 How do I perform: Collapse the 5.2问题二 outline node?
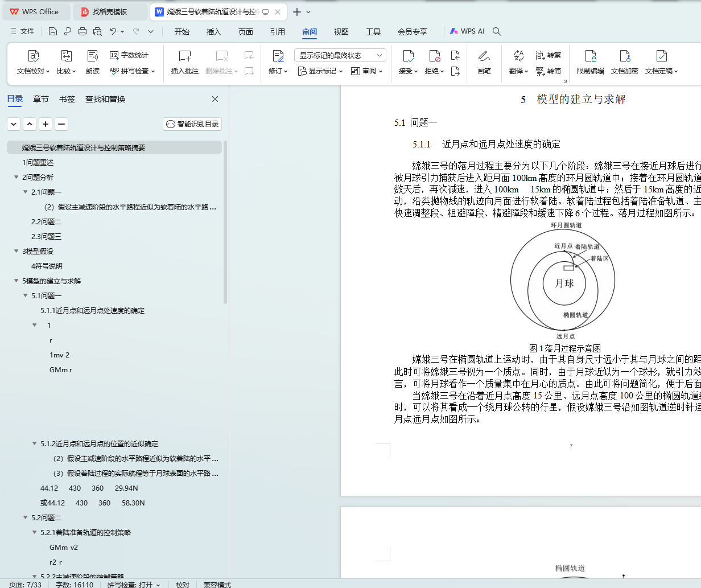[25, 517]
